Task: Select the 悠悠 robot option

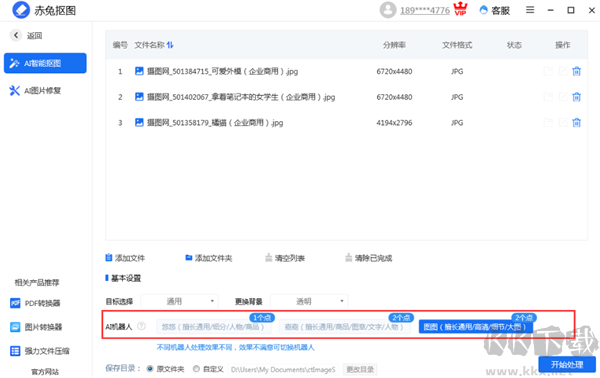Action: coord(214,327)
